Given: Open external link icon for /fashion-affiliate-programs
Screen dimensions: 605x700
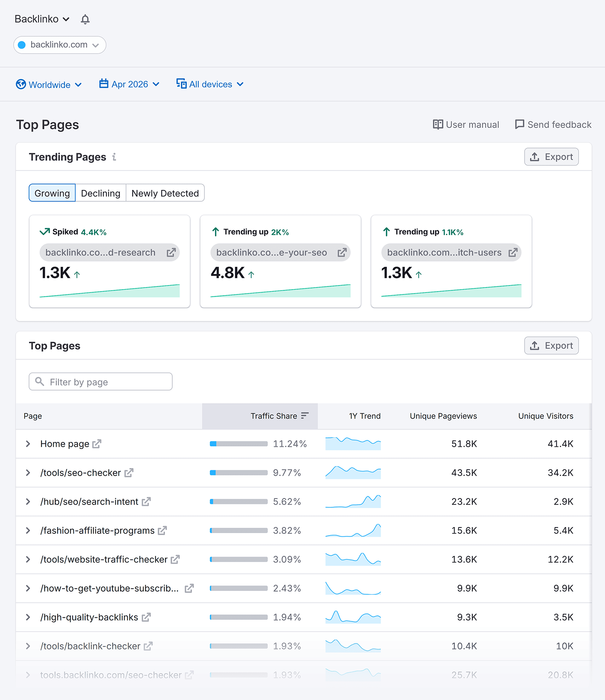Looking at the screenshot, I should click(x=162, y=531).
